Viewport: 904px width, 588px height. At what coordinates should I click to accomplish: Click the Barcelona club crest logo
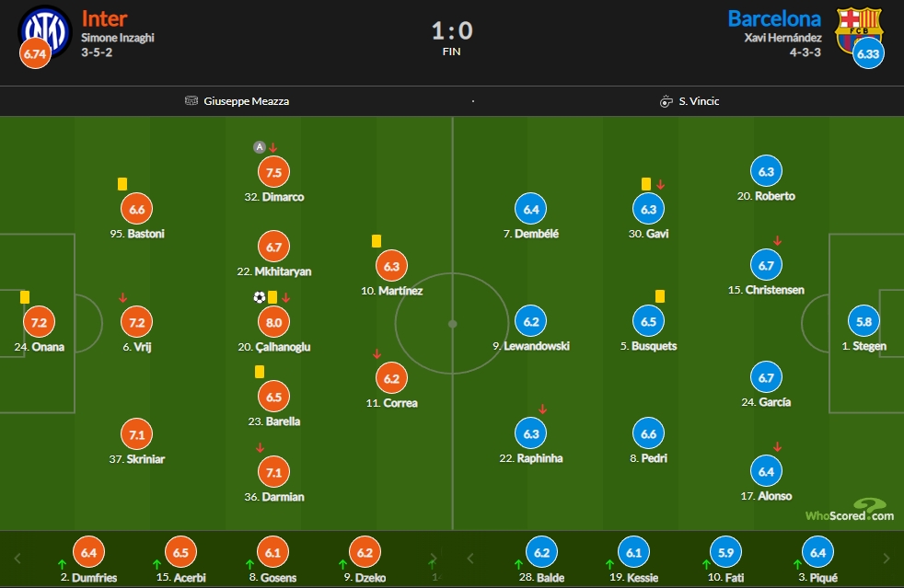click(x=859, y=30)
